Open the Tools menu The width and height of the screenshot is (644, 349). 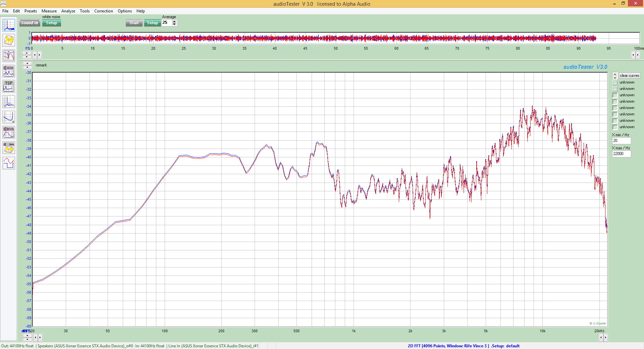point(85,11)
